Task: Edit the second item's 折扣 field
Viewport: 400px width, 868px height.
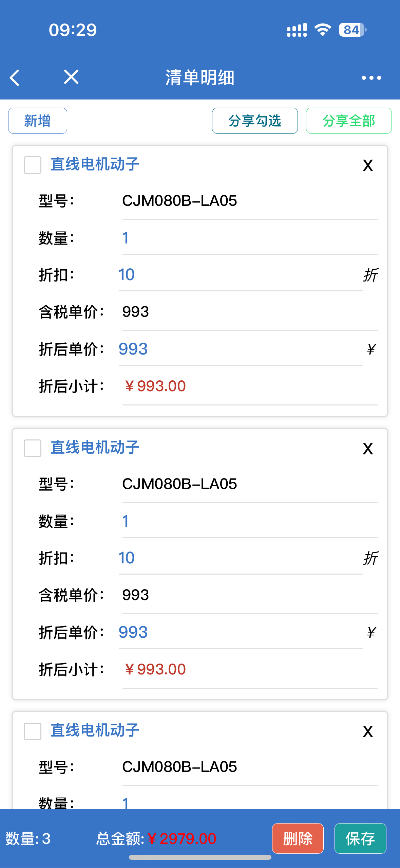Action: (x=240, y=558)
